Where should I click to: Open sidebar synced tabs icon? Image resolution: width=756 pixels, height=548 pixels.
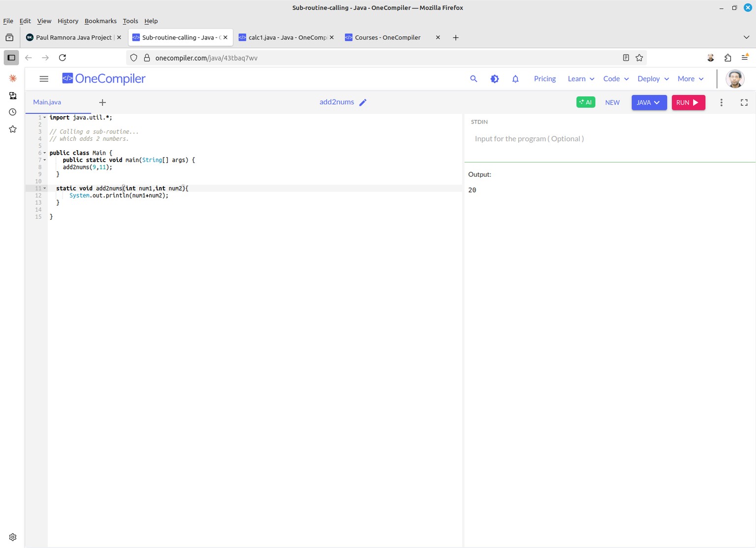point(13,96)
